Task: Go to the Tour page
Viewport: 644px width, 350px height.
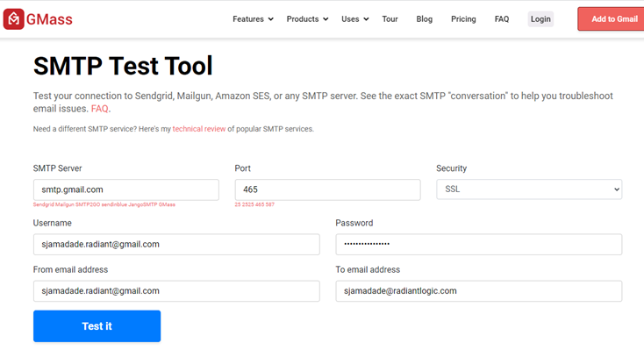Action: tap(390, 19)
